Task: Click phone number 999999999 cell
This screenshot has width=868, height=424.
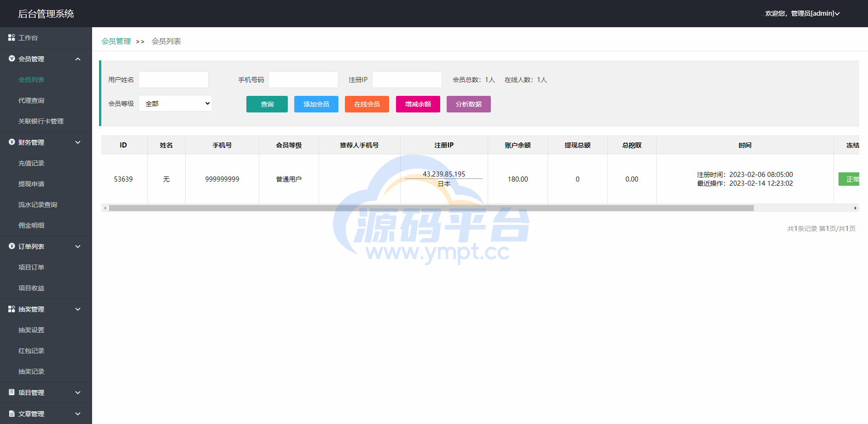Action: click(x=222, y=179)
